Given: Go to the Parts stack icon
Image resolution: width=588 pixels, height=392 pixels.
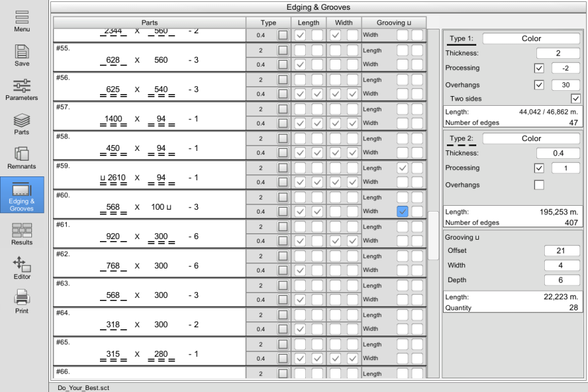Looking at the screenshot, I should point(22,120).
